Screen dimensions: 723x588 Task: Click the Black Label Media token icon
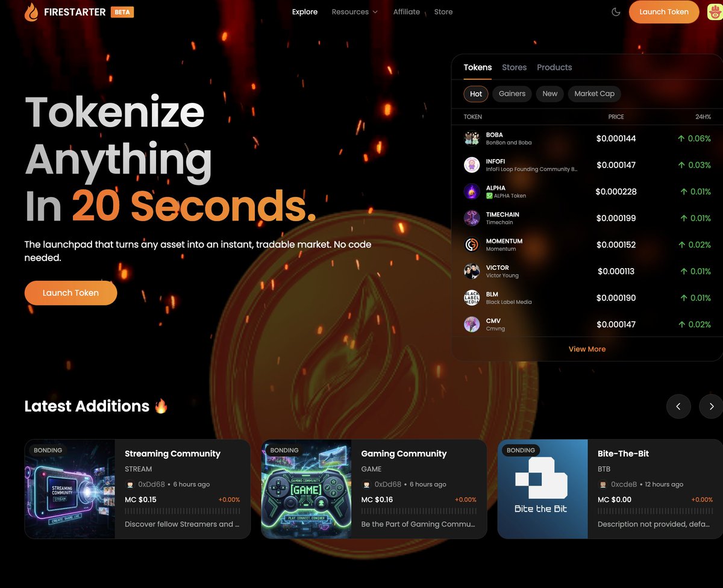tap(472, 298)
